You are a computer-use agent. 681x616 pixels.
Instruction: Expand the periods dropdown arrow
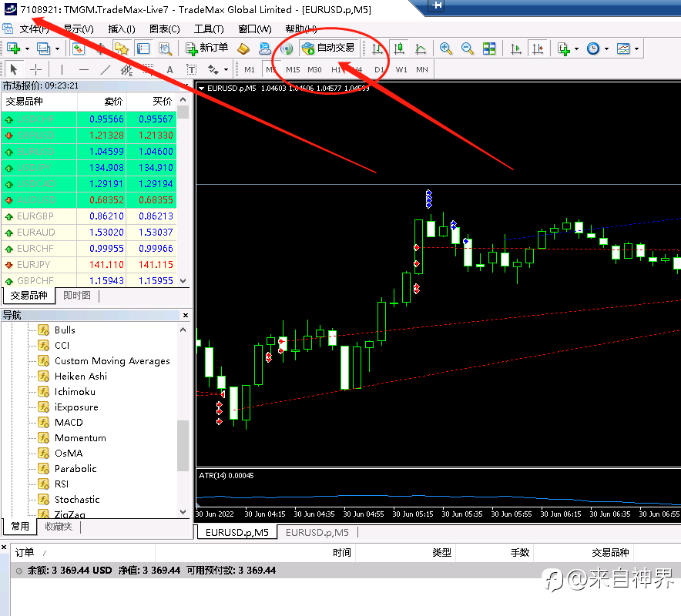click(607, 49)
